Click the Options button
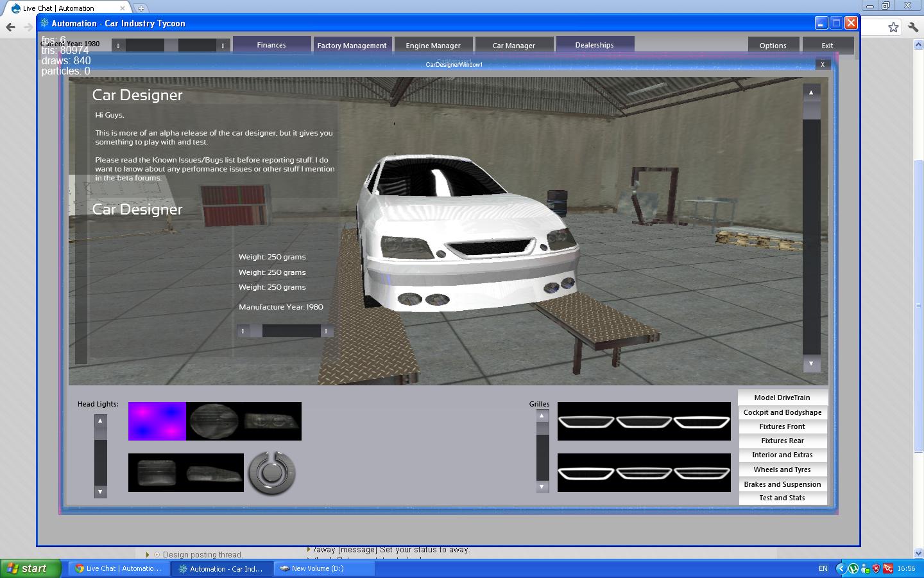 tap(773, 46)
